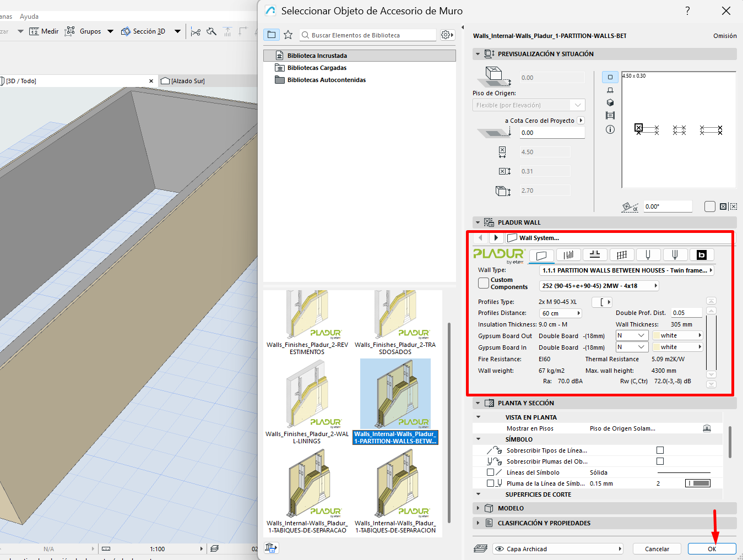Screen dimensions: 743x560
Task: Open Gypsum Board Out white color selector
Action: (x=677, y=335)
